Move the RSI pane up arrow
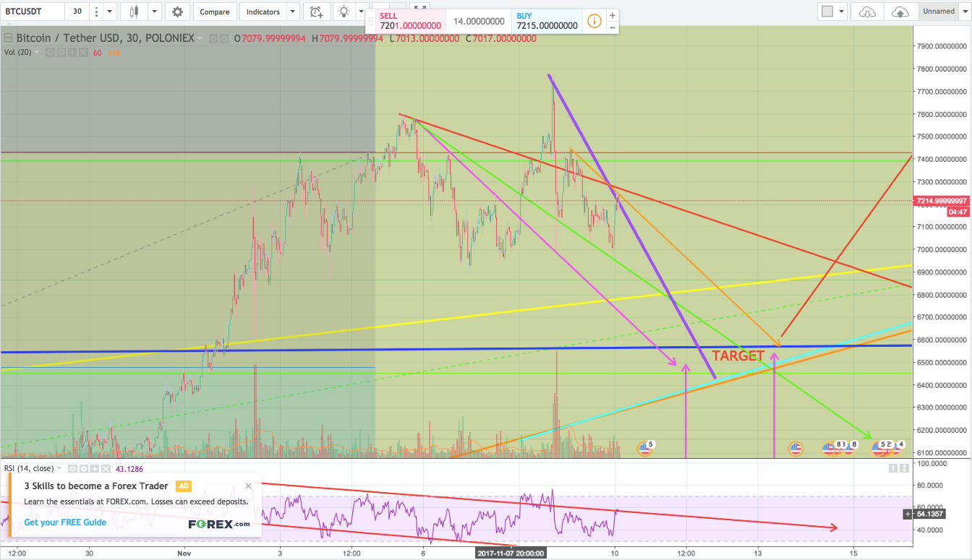Image resolution: width=972 pixels, height=560 pixels. pyautogui.click(x=892, y=468)
